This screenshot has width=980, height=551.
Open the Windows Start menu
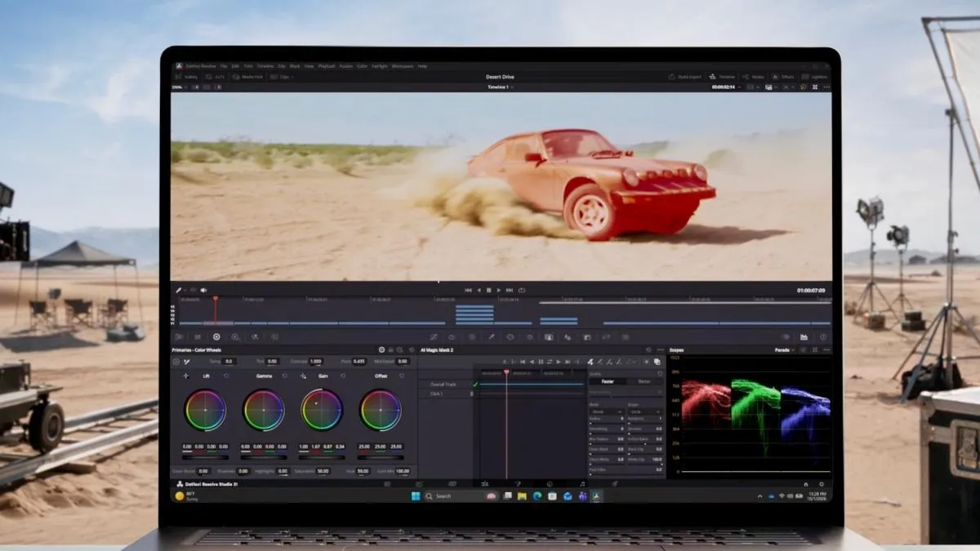[x=416, y=496]
